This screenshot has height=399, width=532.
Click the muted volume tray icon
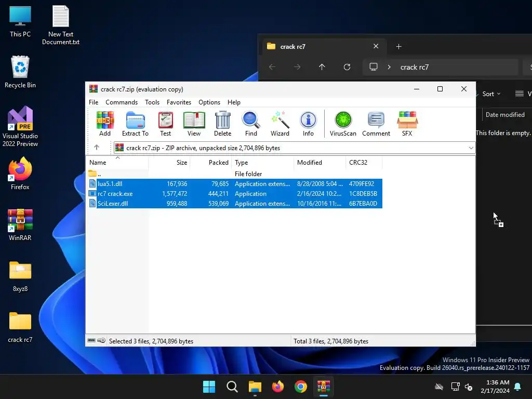[x=469, y=387]
